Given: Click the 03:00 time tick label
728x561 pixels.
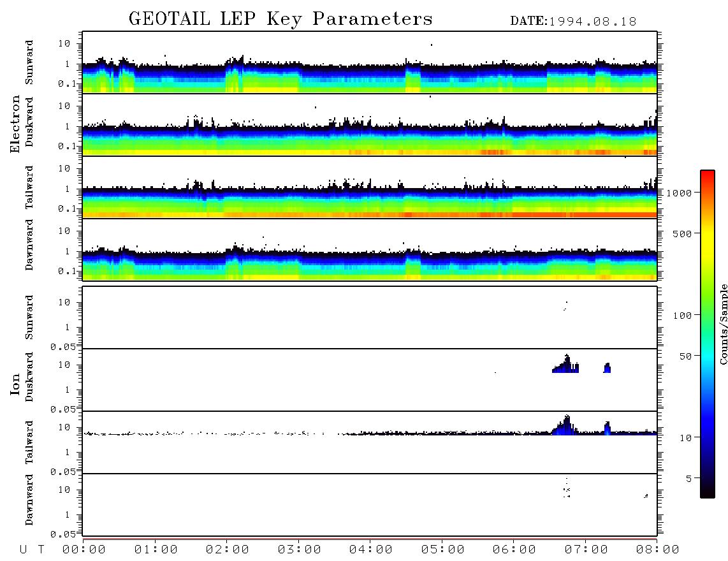Looking at the screenshot, I should pos(300,550).
